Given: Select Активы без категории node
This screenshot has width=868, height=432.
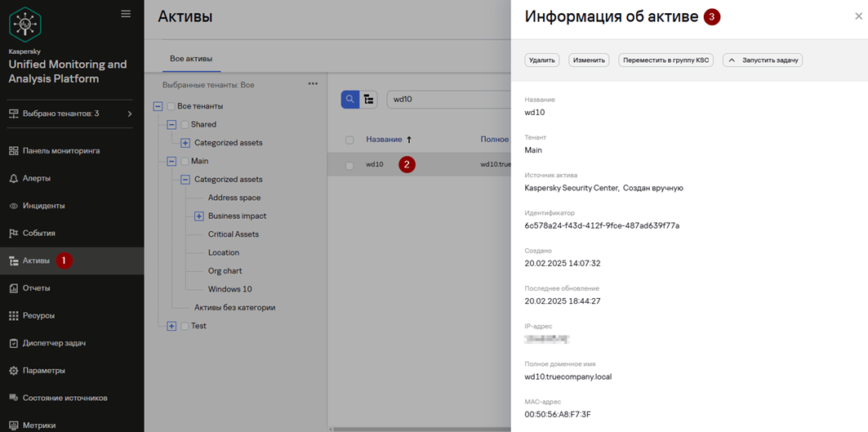Looking at the screenshot, I should (234, 307).
